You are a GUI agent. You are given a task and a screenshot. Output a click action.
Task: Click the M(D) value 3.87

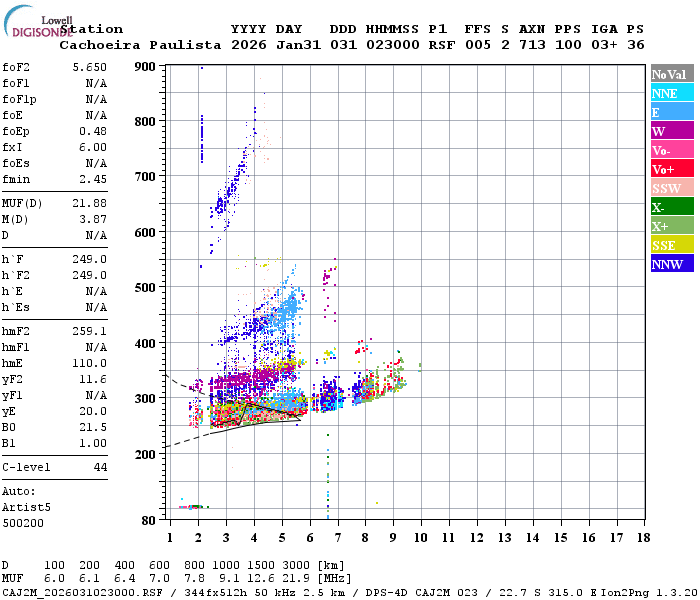click(x=93, y=219)
